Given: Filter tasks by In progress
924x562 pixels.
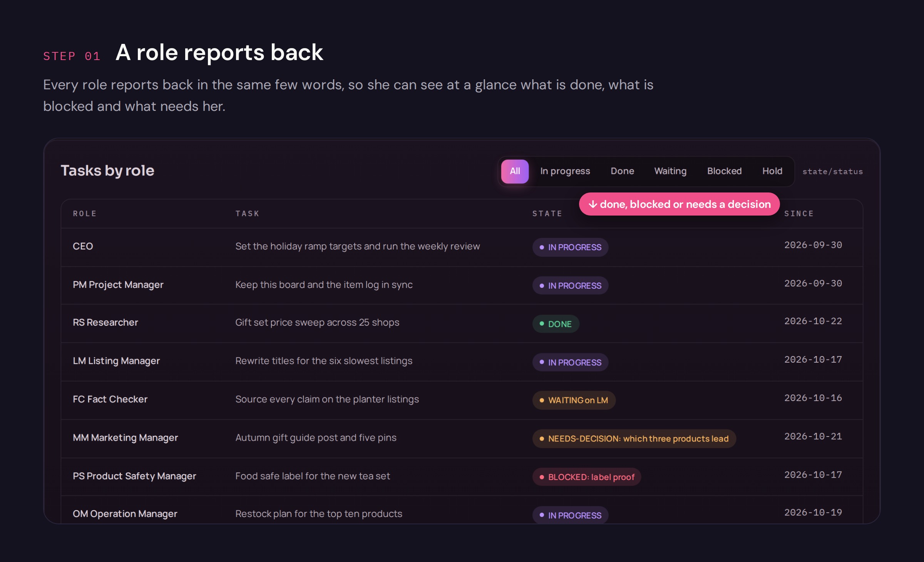Looking at the screenshot, I should [x=565, y=171].
